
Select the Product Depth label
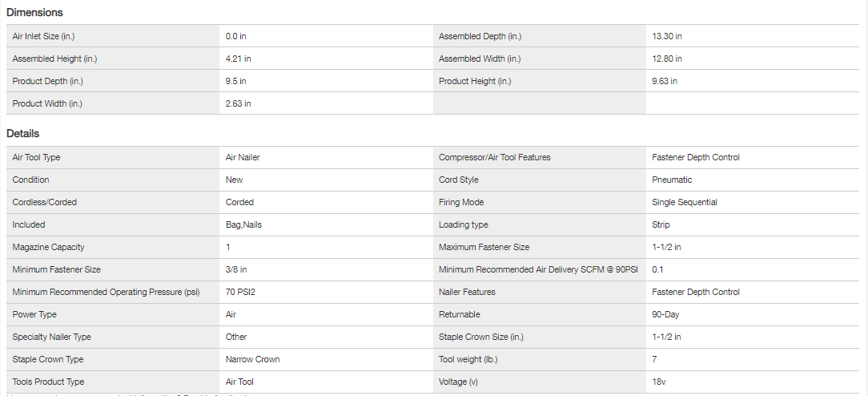[x=49, y=81]
